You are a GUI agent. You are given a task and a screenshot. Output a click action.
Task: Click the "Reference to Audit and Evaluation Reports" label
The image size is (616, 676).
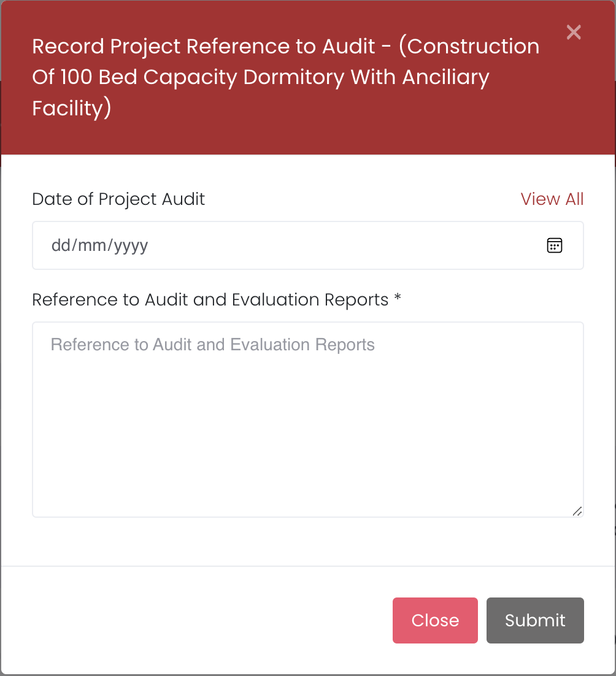210,299
